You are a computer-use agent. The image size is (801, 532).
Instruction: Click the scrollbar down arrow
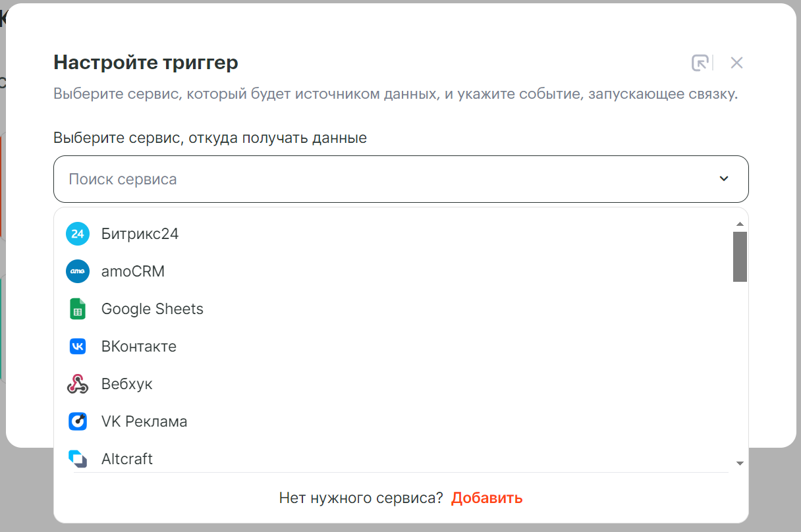pyautogui.click(x=740, y=464)
